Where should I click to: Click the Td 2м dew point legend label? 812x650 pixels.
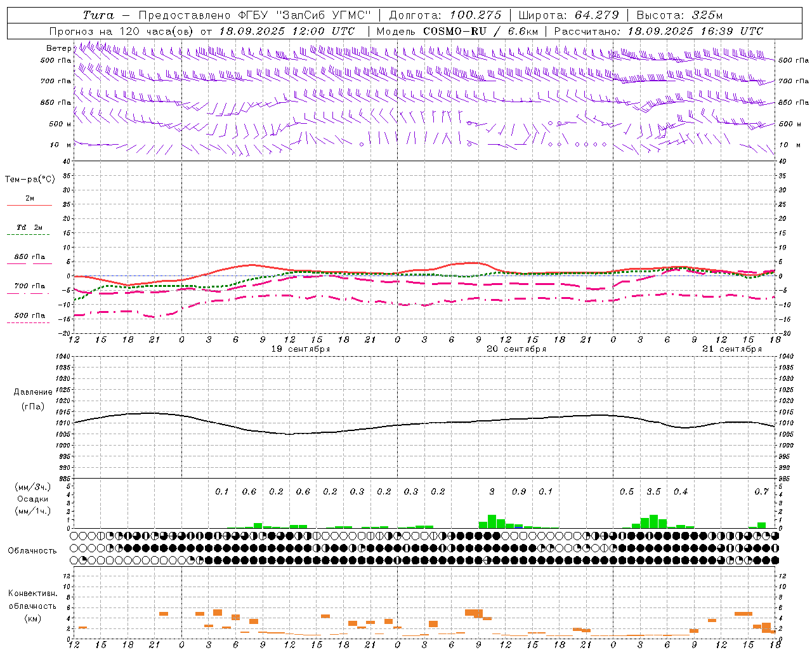click(30, 227)
